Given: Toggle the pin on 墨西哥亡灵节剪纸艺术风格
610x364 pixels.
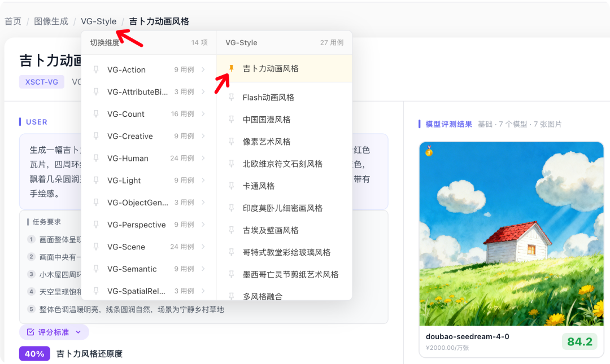Looking at the screenshot, I should click(231, 274).
